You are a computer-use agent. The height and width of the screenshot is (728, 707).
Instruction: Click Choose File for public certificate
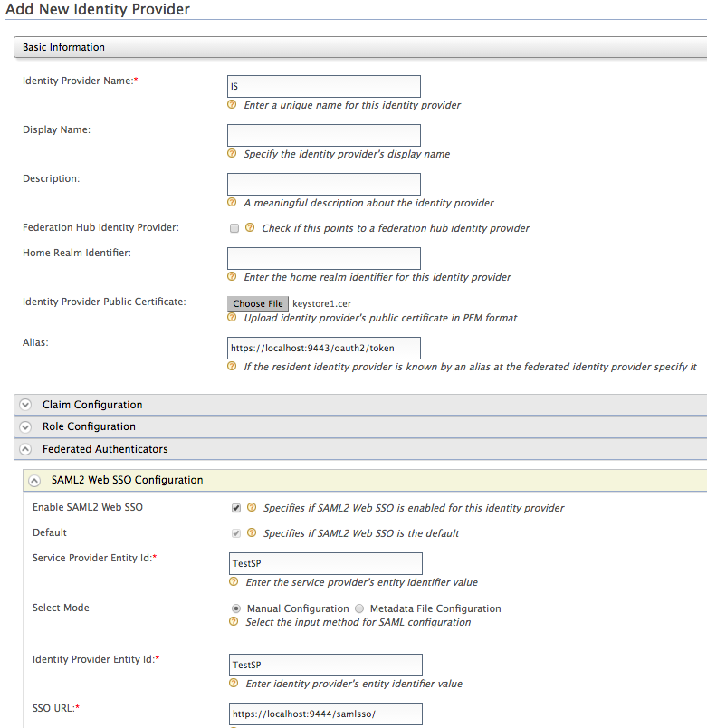(x=258, y=304)
